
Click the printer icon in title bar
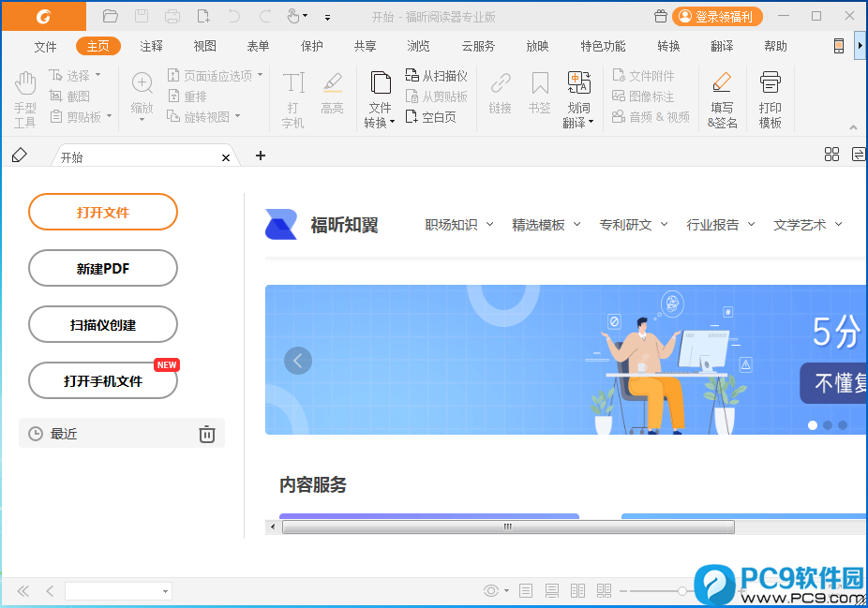tap(172, 16)
